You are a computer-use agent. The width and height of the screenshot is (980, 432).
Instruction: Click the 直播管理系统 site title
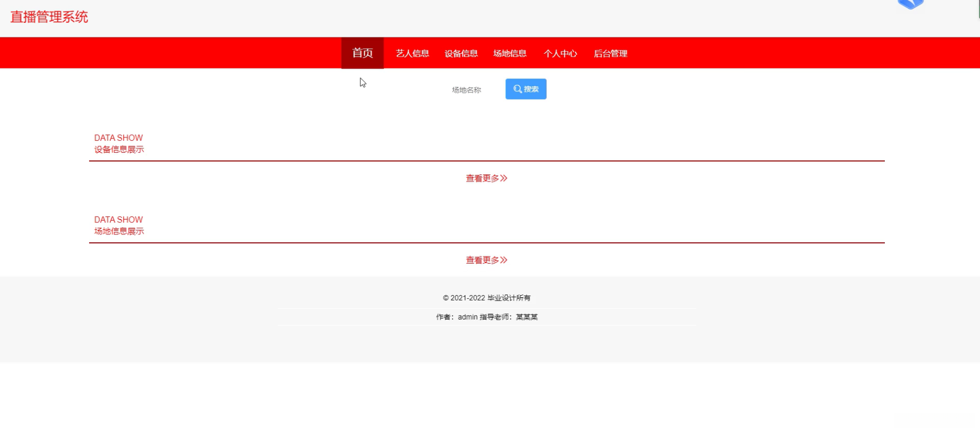point(49,17)
